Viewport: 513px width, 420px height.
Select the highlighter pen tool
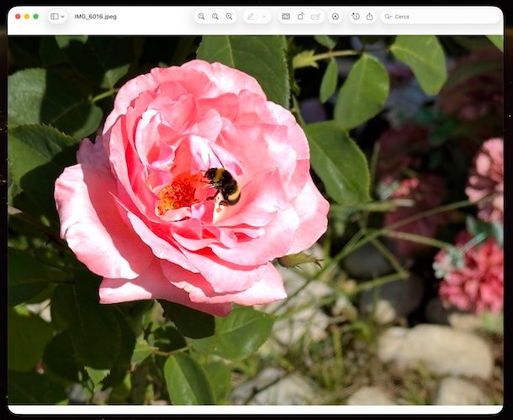point(251,16)
